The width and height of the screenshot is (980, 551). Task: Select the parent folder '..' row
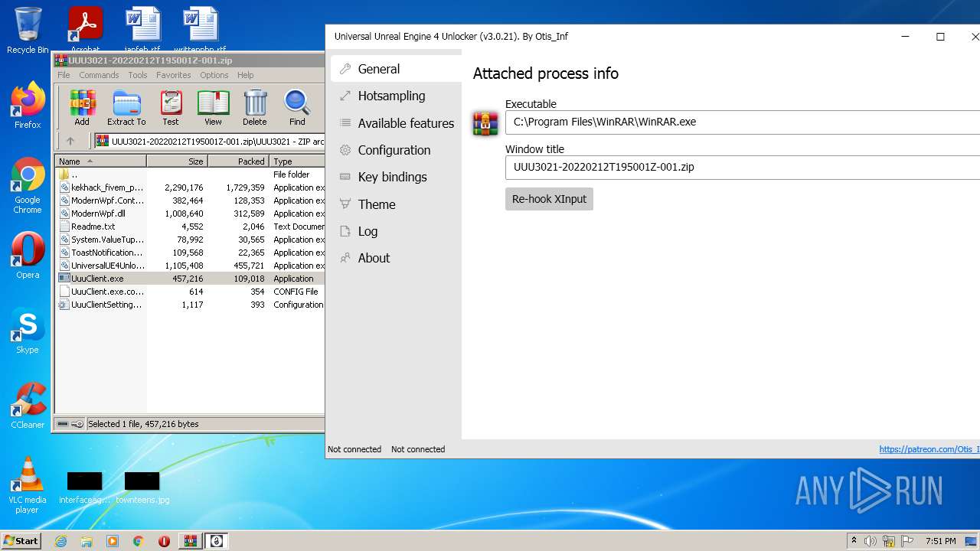pos(191,174)
